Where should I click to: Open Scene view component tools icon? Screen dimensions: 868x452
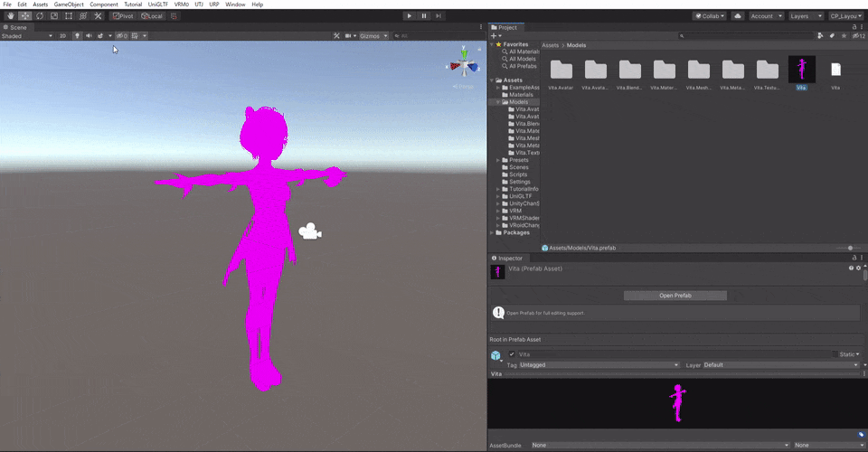336,36
